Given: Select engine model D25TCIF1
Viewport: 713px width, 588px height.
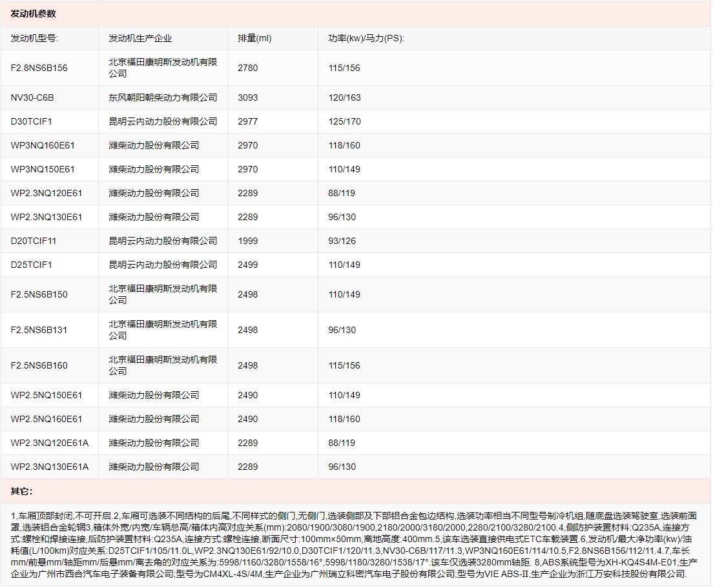Looking at the screenshot, I should coord(32,265).
